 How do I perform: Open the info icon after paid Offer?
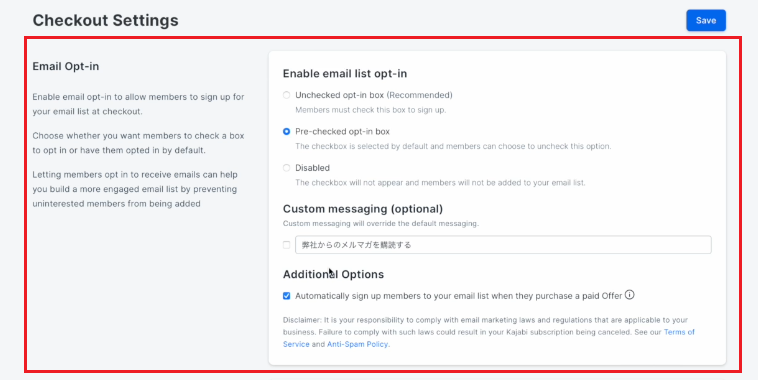629,294
